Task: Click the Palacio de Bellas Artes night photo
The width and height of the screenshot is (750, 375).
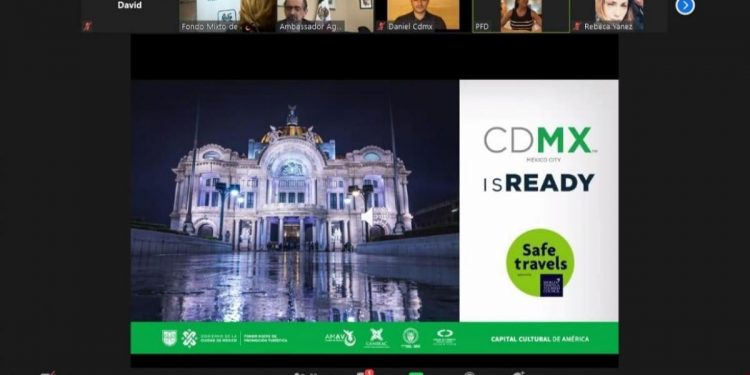Action: (x=295, y=200)
